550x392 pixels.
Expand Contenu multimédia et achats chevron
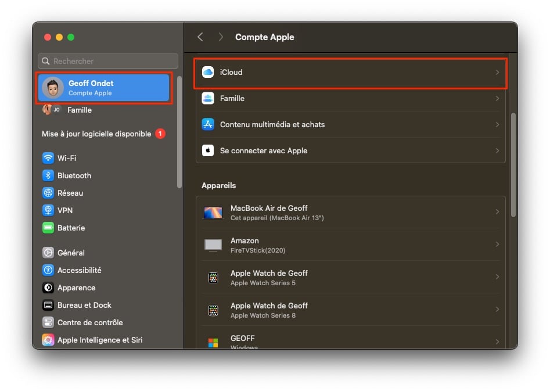(497, 124)
